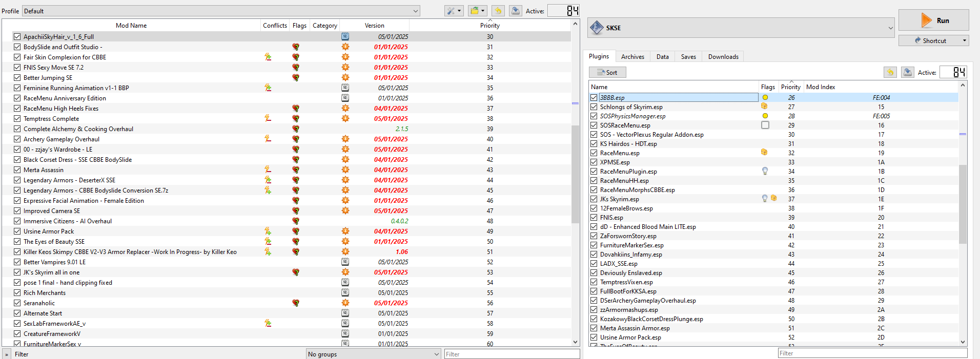Click the heart flag for Seranaholic row
Viewport: 980px width, 359px height.
pos(296,303)
